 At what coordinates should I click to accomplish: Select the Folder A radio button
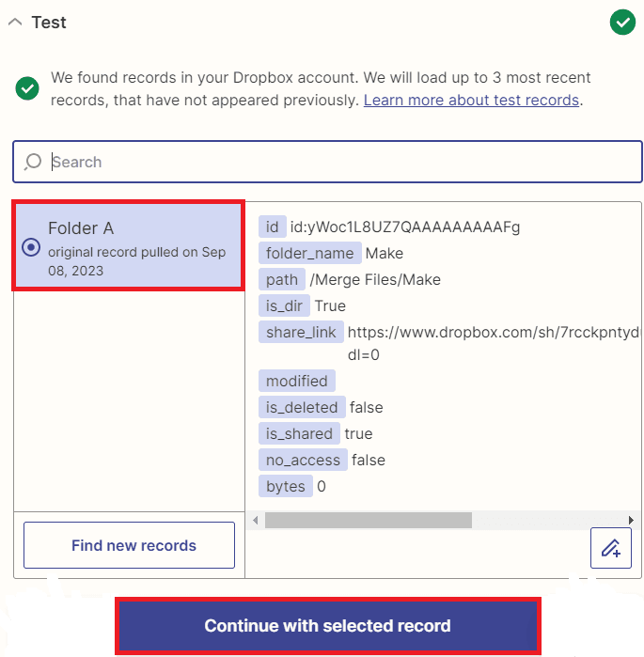(x=31, y=247)
